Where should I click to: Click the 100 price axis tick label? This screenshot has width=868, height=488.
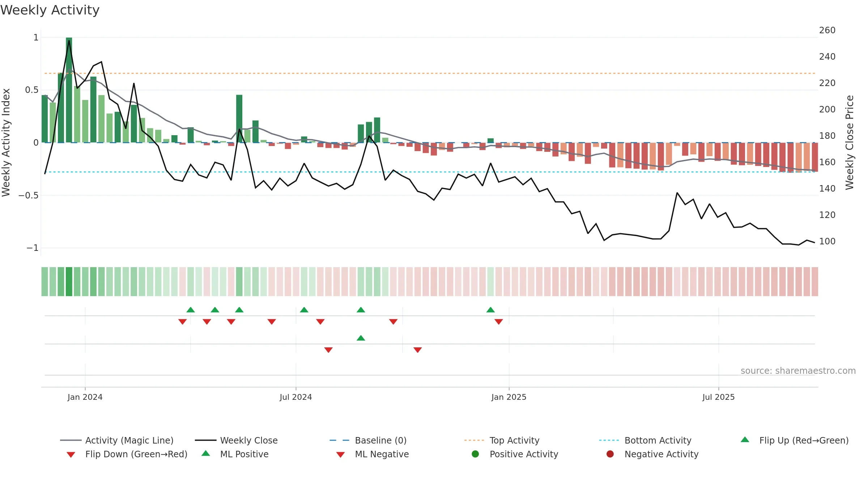pos(827,241)
